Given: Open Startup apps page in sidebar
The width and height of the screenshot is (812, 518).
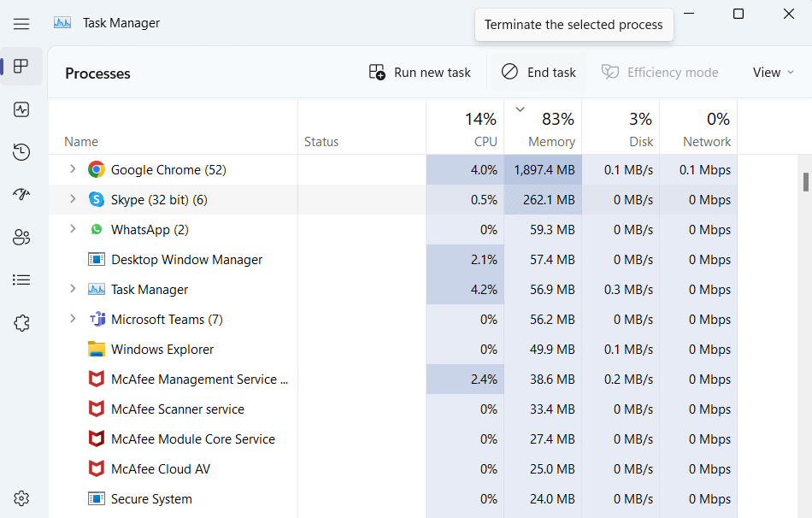Looking at the screenshot, I should [x=21, y=194].
